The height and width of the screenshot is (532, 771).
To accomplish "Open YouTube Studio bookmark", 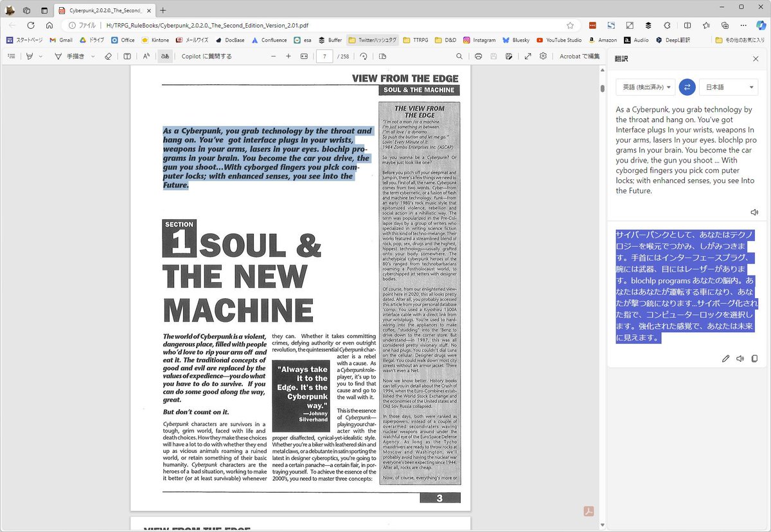I will (x=559, y=40).
